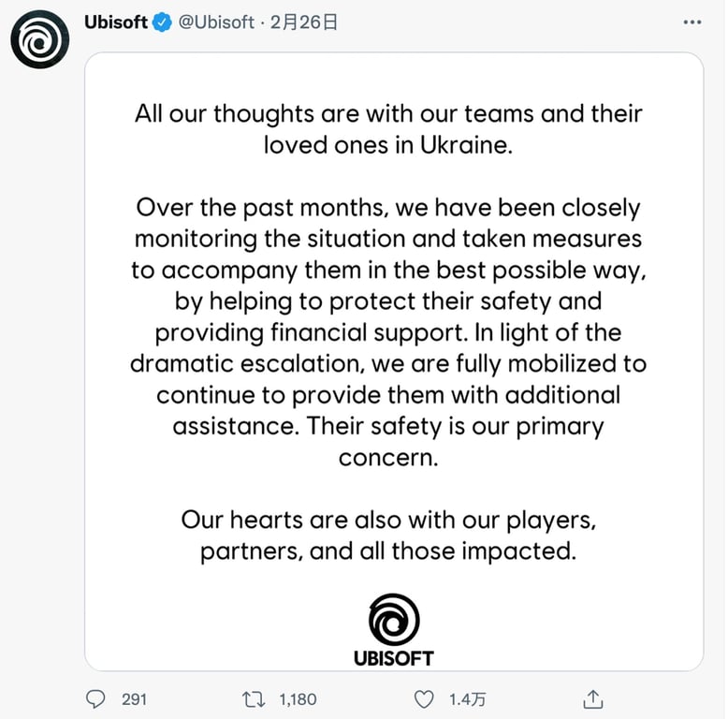View the 1,180 retweets count

298,699
